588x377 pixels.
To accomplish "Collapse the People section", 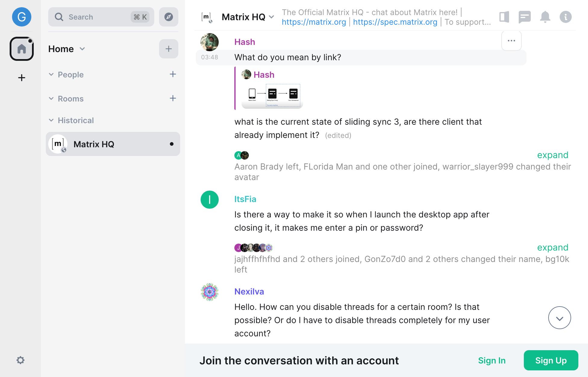I will [x=51, y=74].
